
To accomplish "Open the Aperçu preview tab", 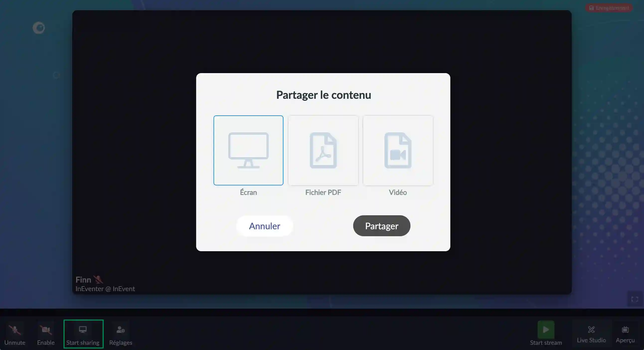I will tap(626, 334).
